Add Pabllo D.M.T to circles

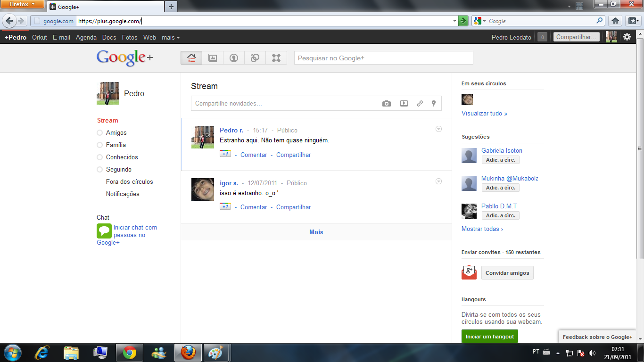tap(500, 215)
